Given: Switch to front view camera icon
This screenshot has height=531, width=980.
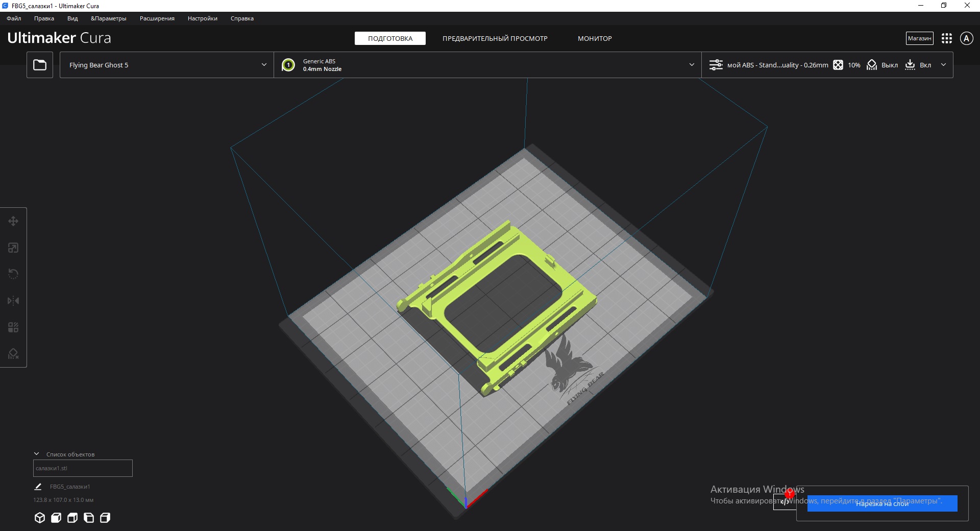Looking at the screenshot, I should pos(56,518).
